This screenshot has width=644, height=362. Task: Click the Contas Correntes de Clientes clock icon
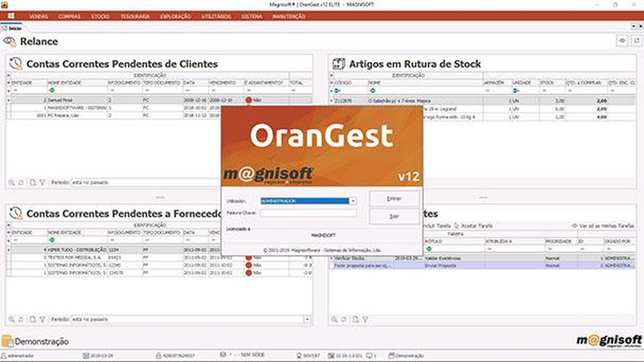[15, 63]
